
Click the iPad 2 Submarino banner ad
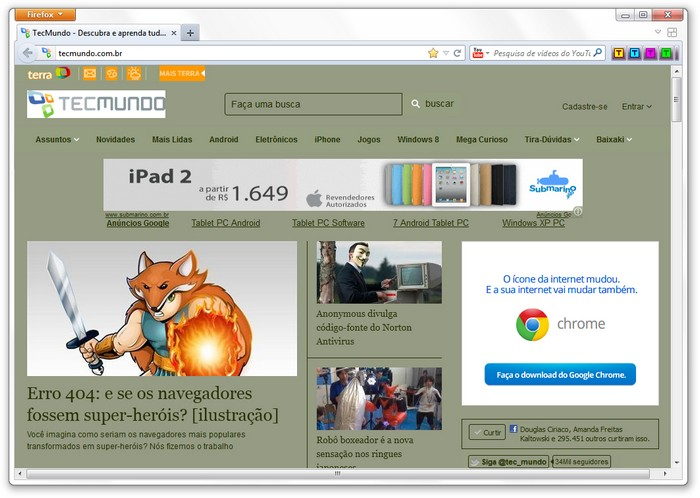(343, 185)
